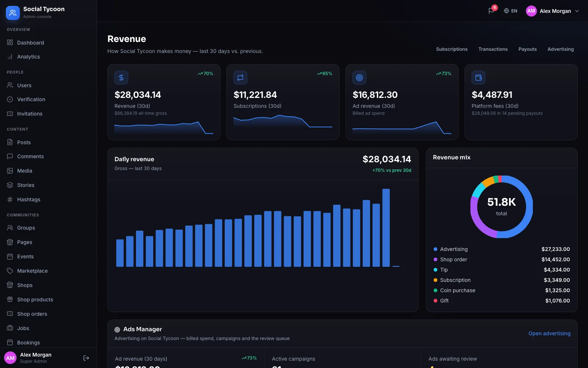Image resolution: width=588 pixels, height=368 pixels.
Task: Switch to the Transactions tab
Action: coord(493,49)
